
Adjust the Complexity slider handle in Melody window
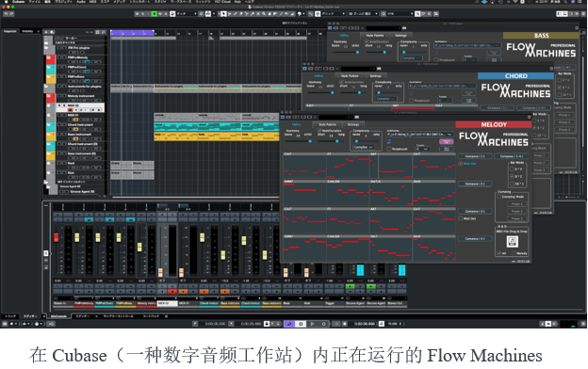(x=356, y=141)
